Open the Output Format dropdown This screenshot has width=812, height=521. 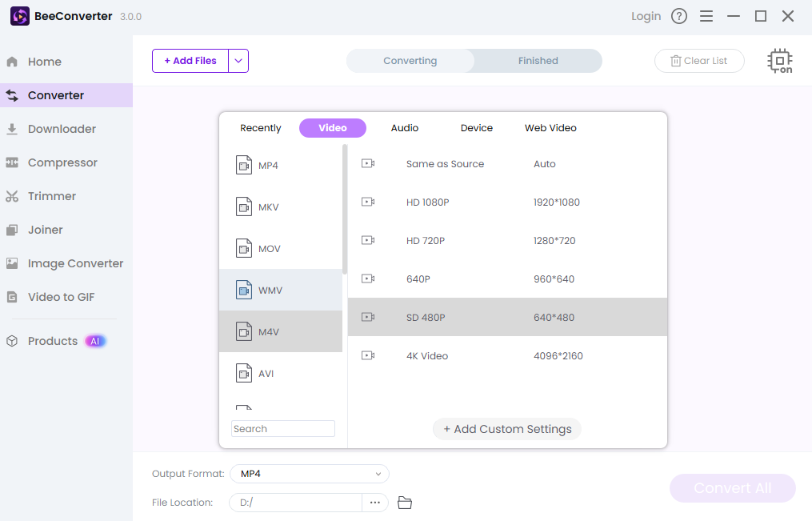309,474
